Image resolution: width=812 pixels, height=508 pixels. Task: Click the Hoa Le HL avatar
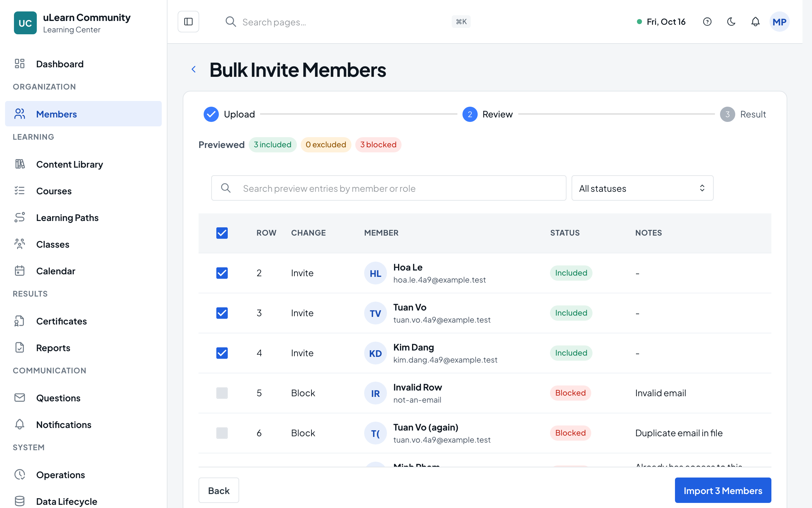[376, 273]
